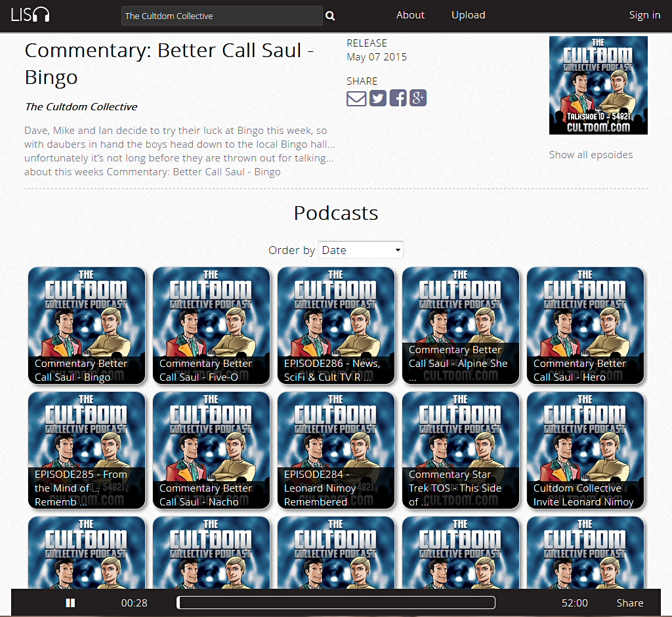
Task: Pause the playing podcast
Action: [x=70, y=603]
